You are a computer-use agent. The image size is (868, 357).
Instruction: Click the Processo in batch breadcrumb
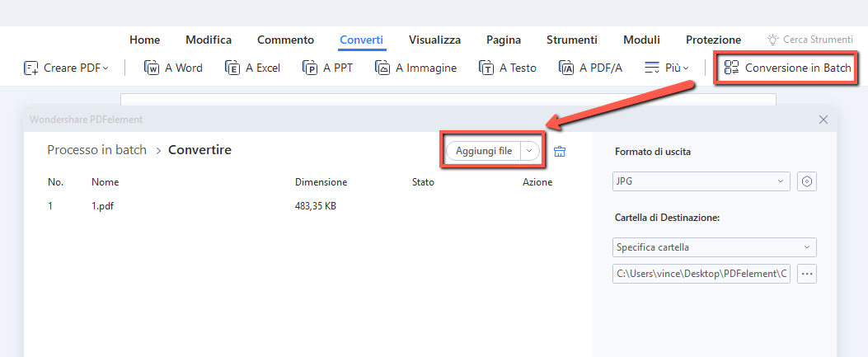[97, 150]
